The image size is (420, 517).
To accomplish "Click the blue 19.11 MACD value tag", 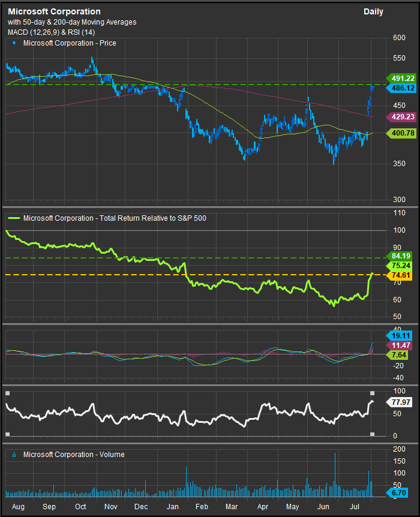I will (x=399, y=336).
